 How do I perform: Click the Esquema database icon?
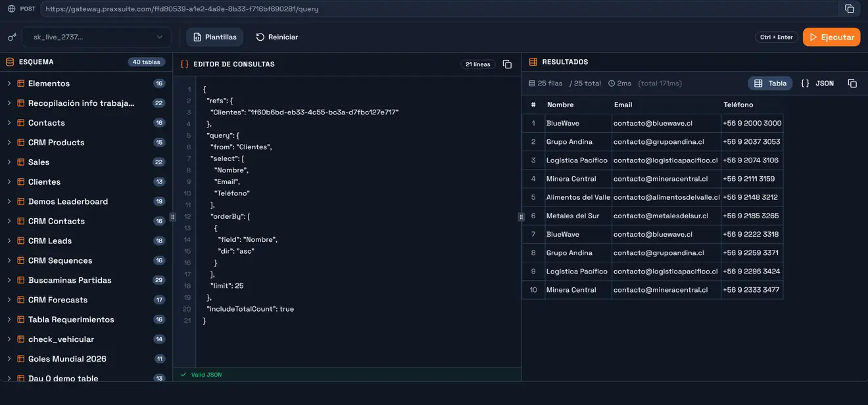(x=10, y=62)
